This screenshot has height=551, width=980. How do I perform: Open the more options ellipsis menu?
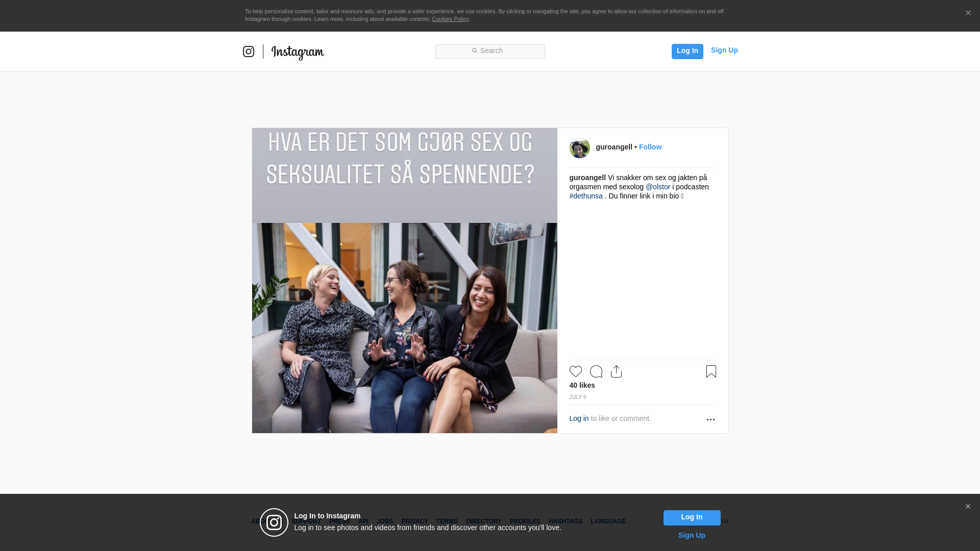click(710, 419)
